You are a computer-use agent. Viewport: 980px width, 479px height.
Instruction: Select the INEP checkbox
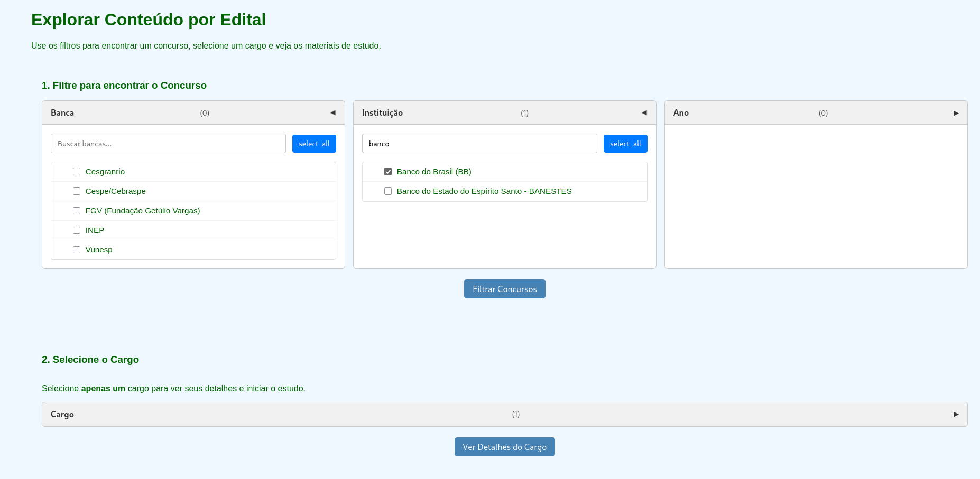pos(77,230)
